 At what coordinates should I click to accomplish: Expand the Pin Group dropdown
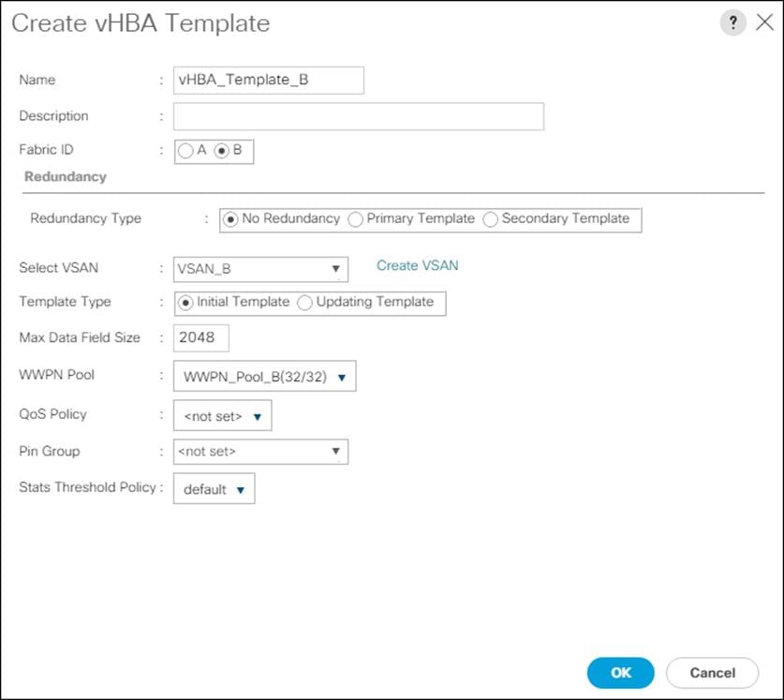335,452
